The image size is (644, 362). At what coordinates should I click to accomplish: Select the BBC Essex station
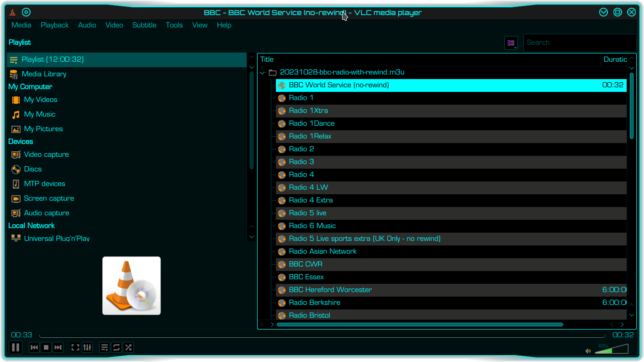[x=451, y=277]
